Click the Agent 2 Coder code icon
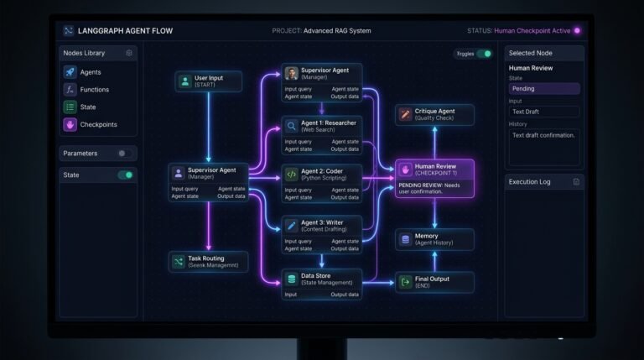 point(291,175)
